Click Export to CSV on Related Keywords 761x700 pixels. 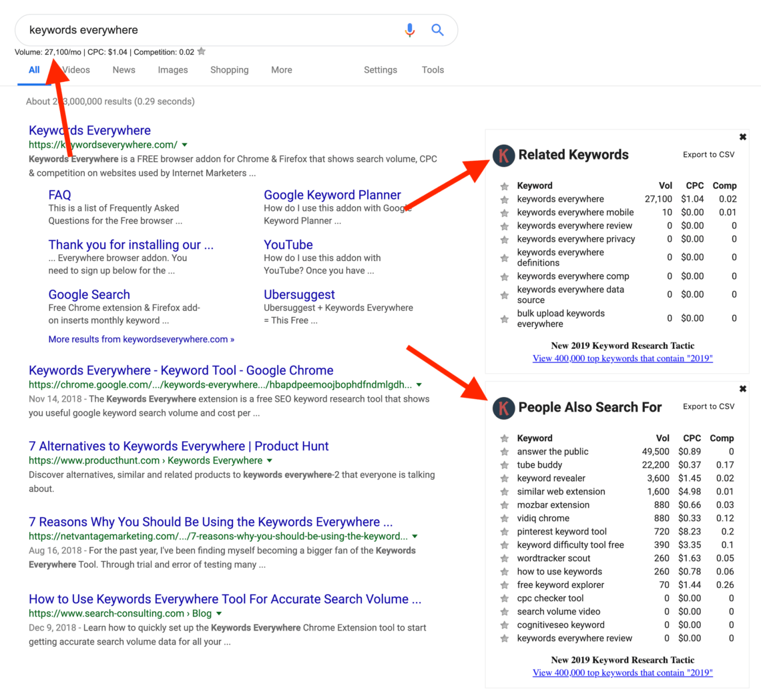[708, 154]
